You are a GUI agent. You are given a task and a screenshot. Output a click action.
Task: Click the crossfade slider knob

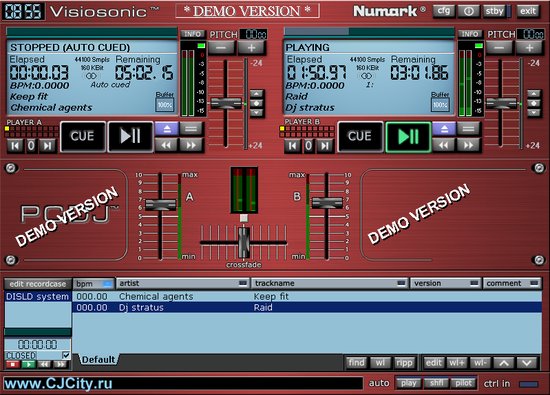click(x=244, y=242)
